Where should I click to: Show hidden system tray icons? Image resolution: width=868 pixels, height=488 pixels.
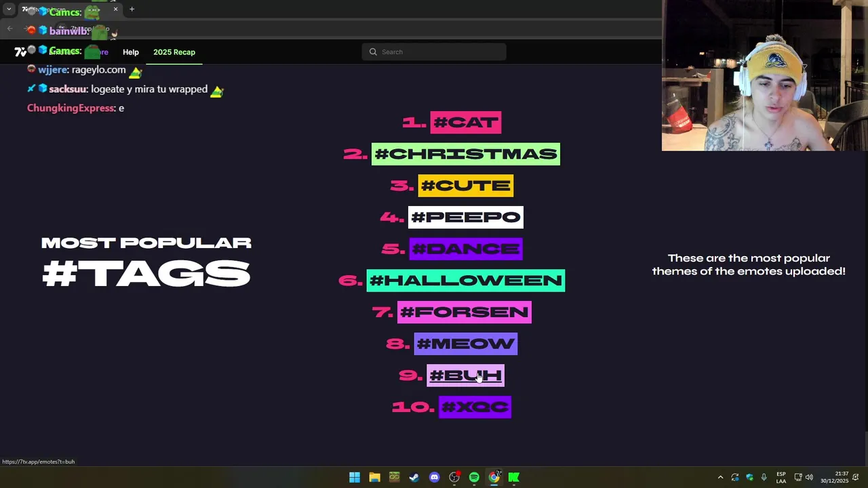click(720, 478)
